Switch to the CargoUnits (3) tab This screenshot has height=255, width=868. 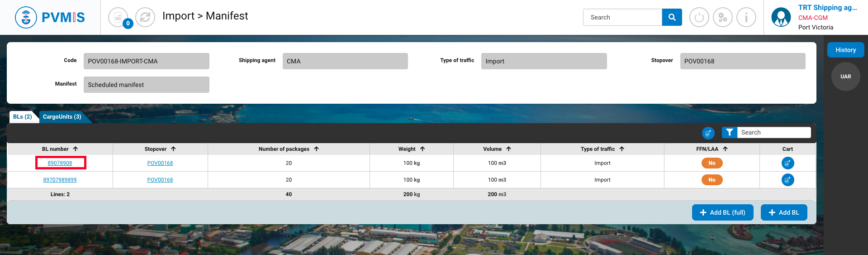pyautogui.click(x=62, y=117)
